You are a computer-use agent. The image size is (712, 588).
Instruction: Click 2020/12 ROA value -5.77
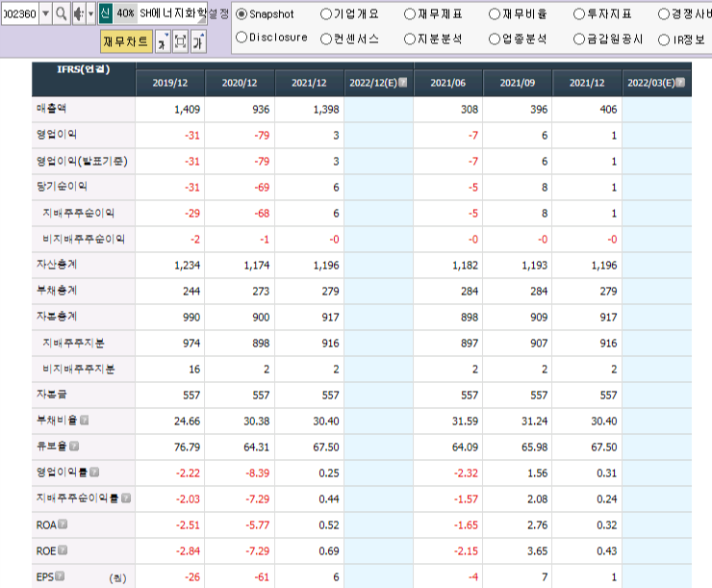pyautogui.click(x=258, y=524)
